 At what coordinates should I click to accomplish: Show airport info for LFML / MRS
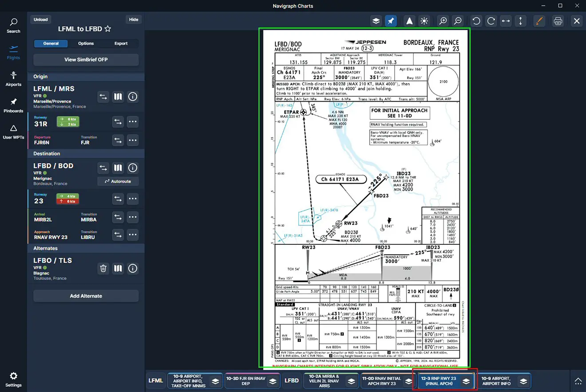[132, 97]
